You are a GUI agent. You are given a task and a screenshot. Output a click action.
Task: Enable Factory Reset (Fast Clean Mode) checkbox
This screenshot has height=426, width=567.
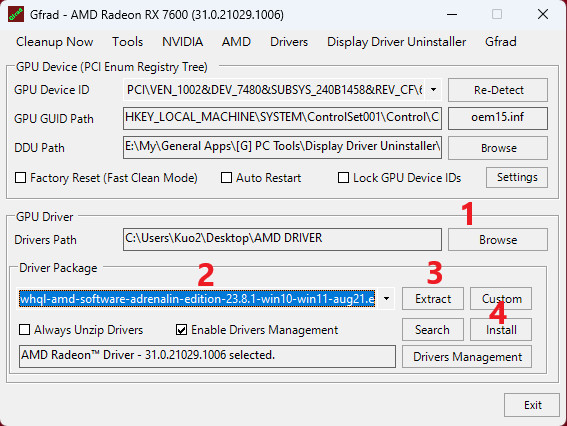pos(21,178)
